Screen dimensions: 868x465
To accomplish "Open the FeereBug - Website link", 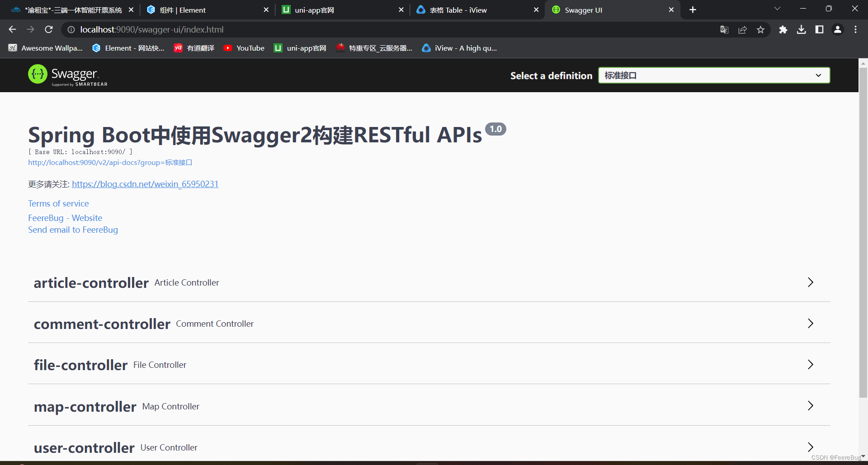I will (65, 218).
